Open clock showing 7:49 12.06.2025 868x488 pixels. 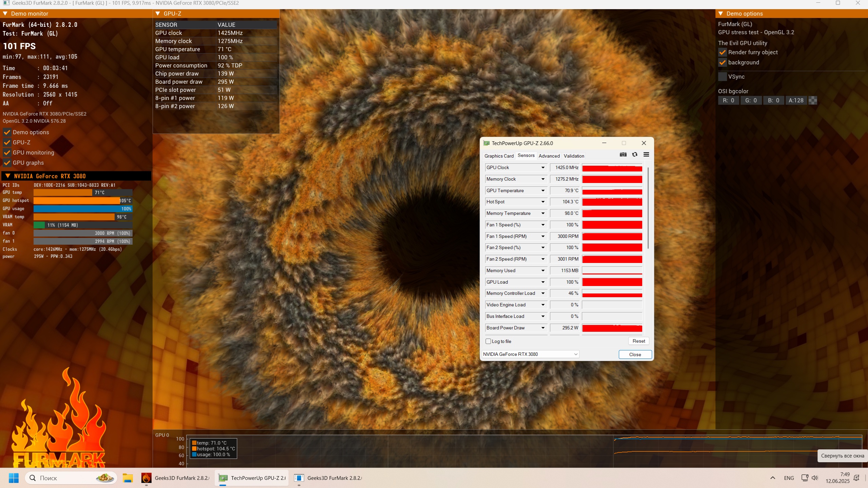click(837, 478)
